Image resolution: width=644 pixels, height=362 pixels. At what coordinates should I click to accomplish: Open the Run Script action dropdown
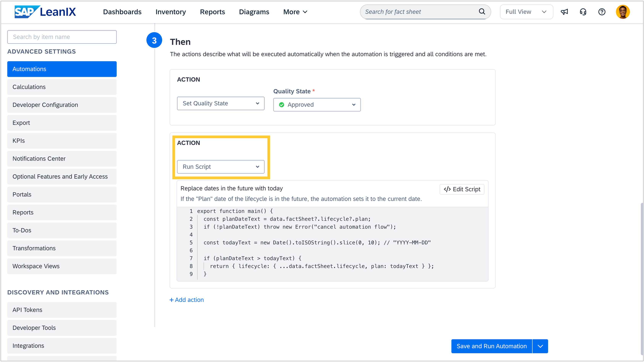[x=221, y=167]
